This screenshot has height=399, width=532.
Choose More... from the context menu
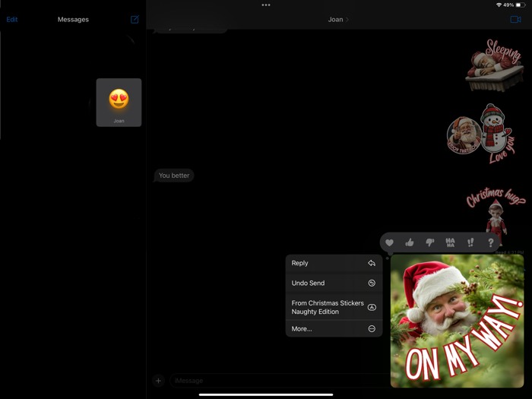tap(334, 329)
